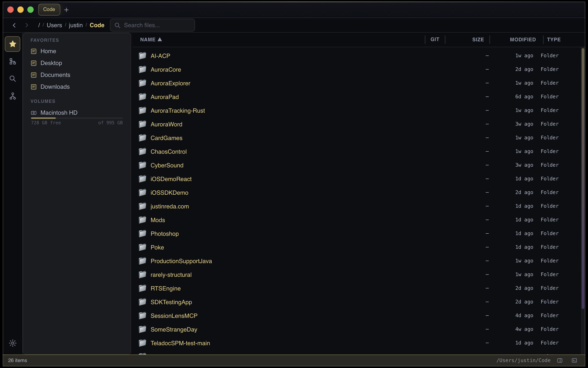Image resolution: width=588 pixels, height=368 pixels.
Task: Sort by the NAME column header
Action: click(x=151, y=39)
